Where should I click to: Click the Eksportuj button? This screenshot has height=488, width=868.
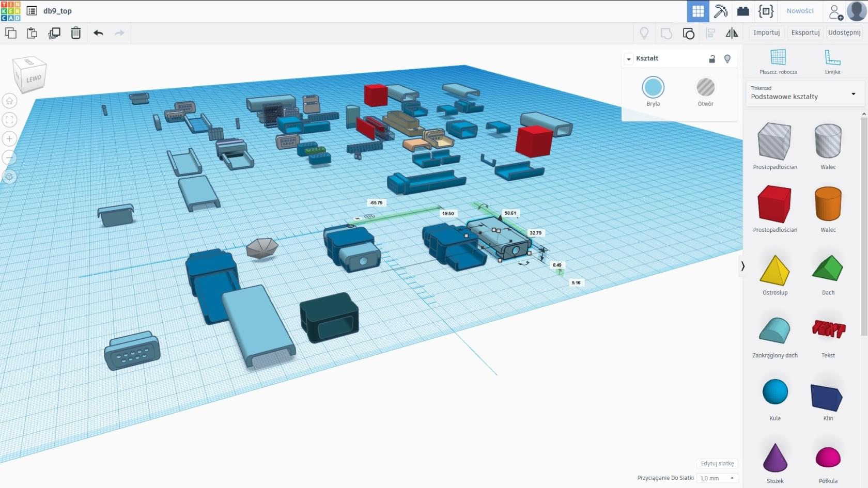point(805,33)
